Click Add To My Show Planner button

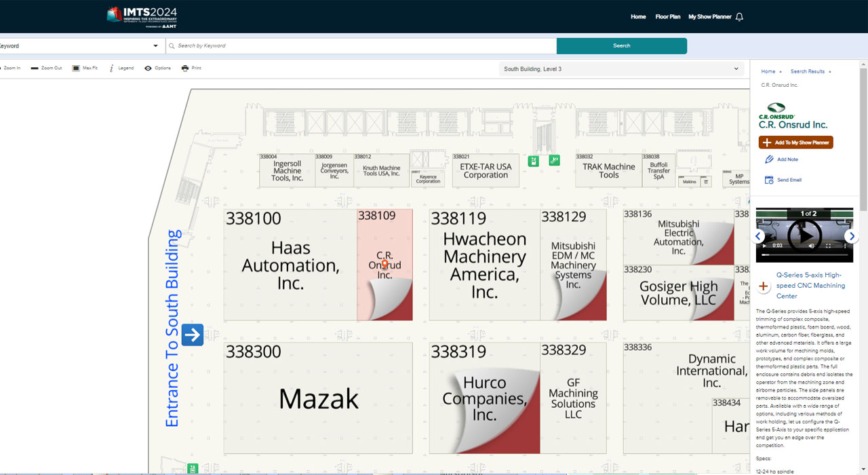click(796, 142)
